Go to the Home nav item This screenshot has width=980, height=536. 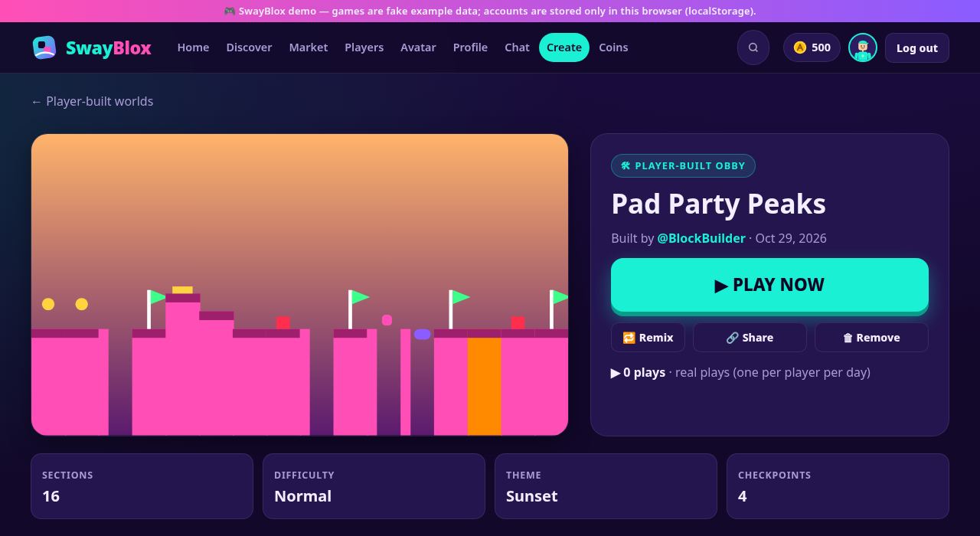click(193, 47)
